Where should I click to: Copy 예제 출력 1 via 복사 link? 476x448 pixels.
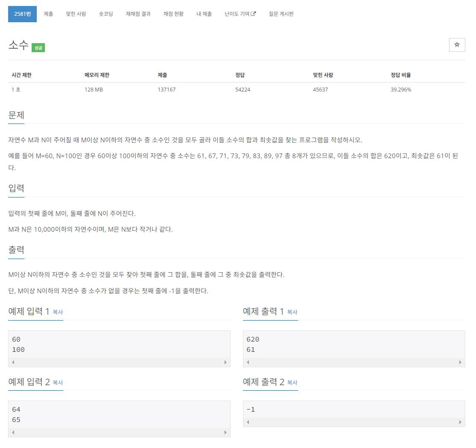[293, 312]
